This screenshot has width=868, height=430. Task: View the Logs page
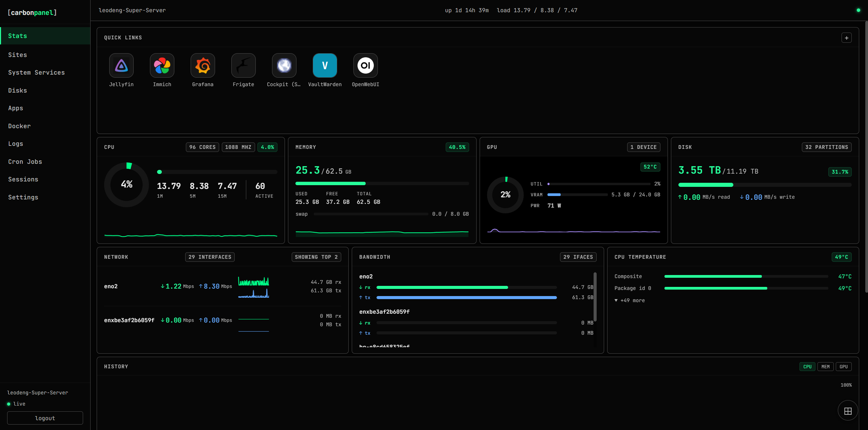(45, 144)
